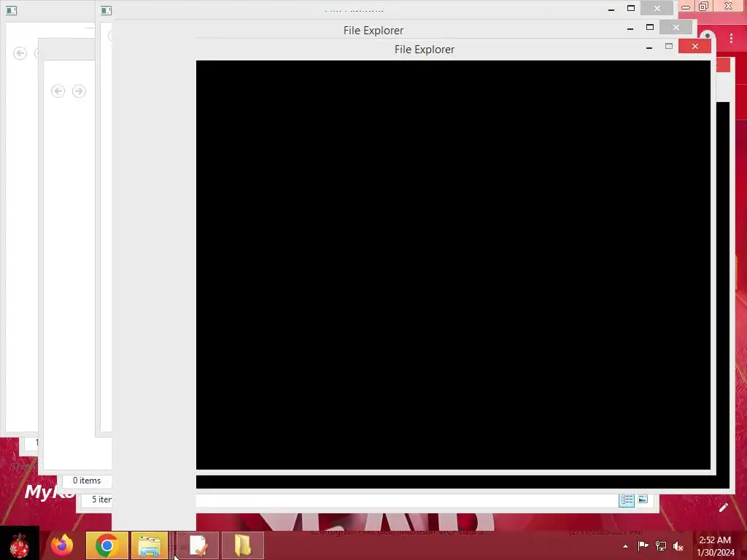This screenshot has width=747, height=560.
Task: Minimize the middle File Explorer window
Action: pyautogui.click(x=630, y=28)
